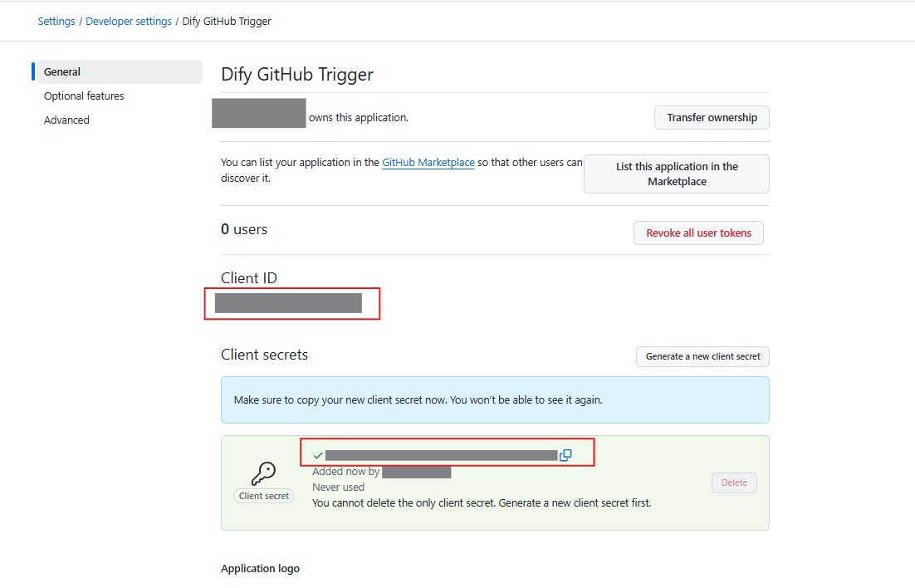
Task: Select the General sidebar tab
Action: 120,71
